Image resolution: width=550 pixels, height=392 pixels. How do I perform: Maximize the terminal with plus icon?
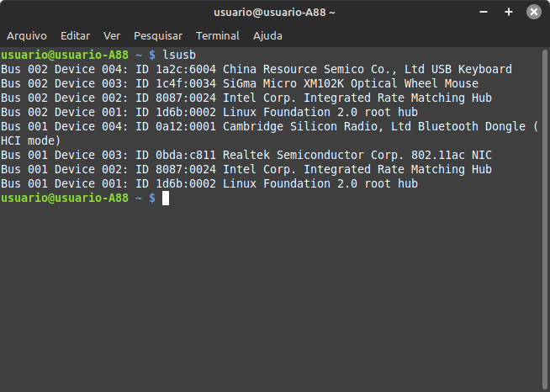509,12
